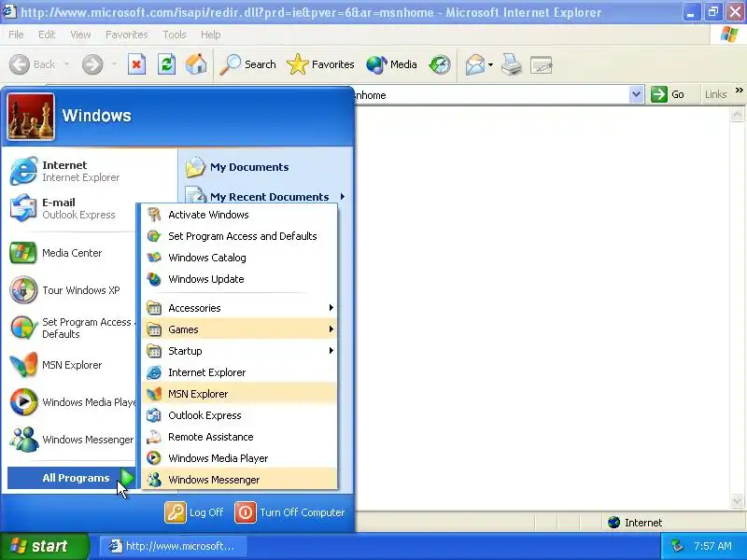
Task: Open MSN Explorer in left start column
Action: point(72,365)
